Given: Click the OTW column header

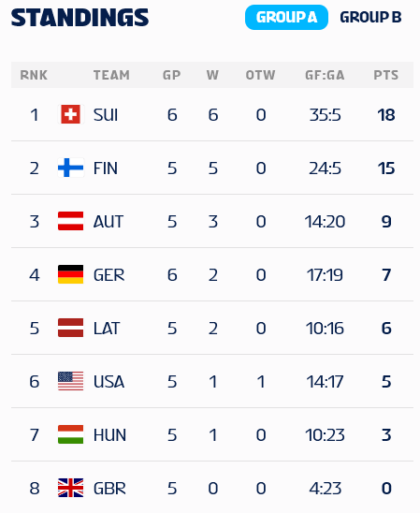Looking at the screenshot, I should click(260, 75).
